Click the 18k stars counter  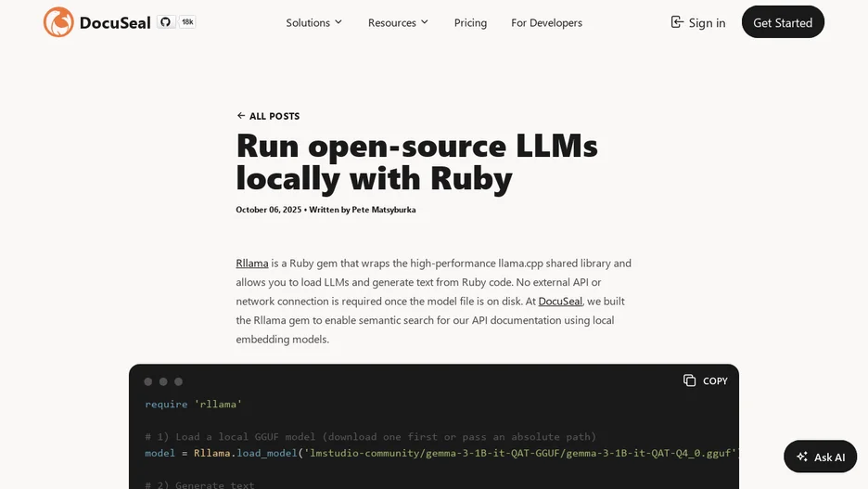point(187,22)
